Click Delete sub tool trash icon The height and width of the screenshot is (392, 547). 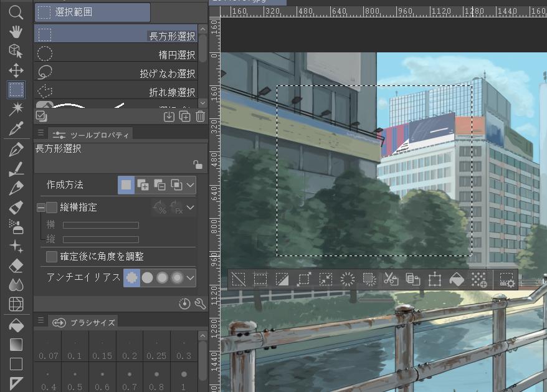(200, 117)
